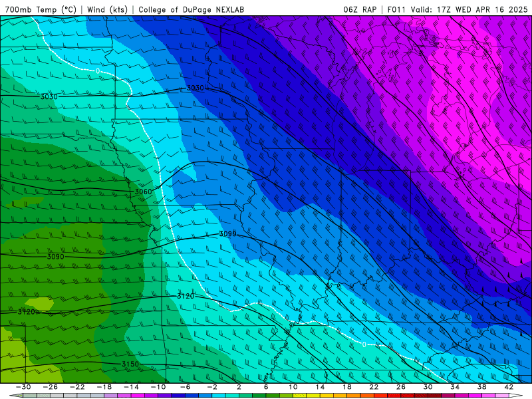Select the western 3030 contour label
This screenshot has height=399, width=532.
tap(49, 96)
